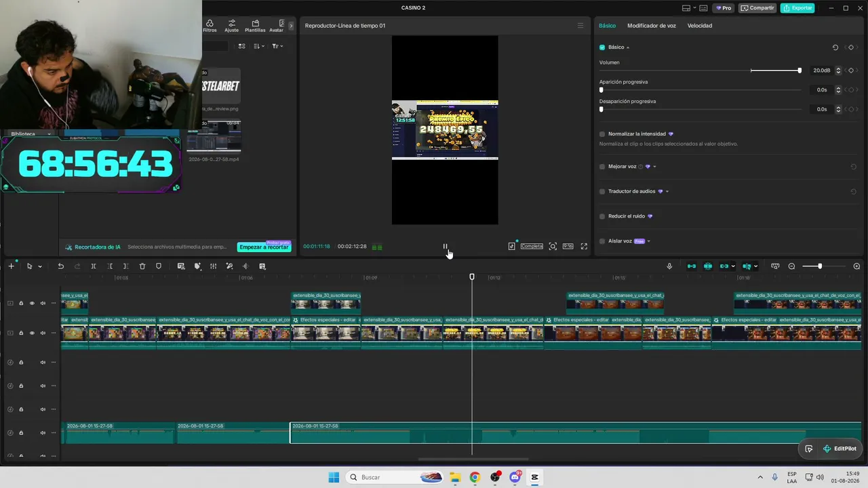Click the Compartir button

point(757,8)
